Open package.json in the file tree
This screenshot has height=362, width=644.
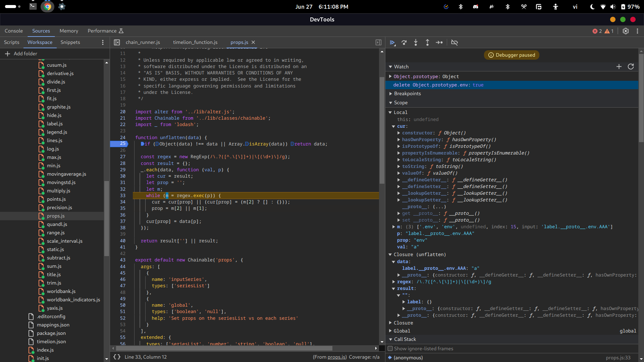pyautogui.click(x=51, y=333)
